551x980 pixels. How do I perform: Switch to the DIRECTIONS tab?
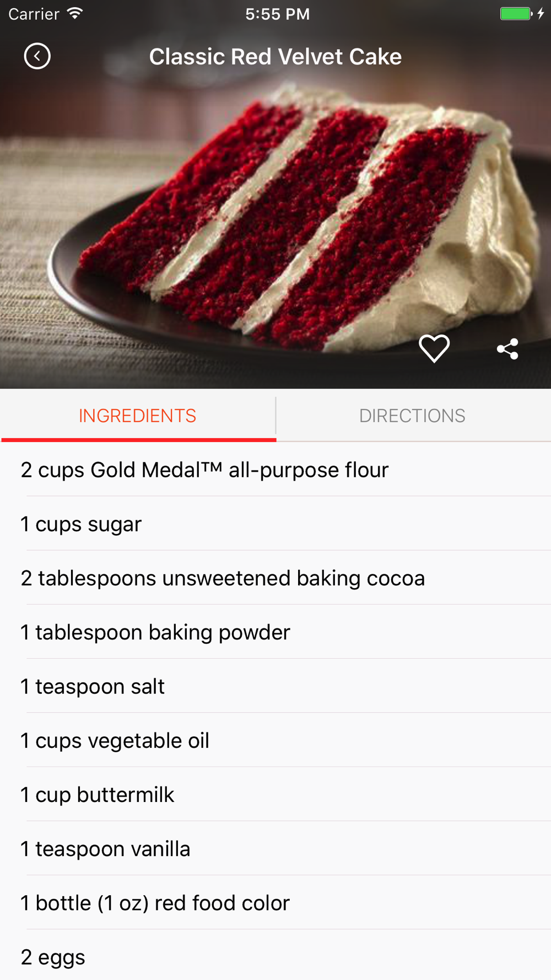[413, 416]
